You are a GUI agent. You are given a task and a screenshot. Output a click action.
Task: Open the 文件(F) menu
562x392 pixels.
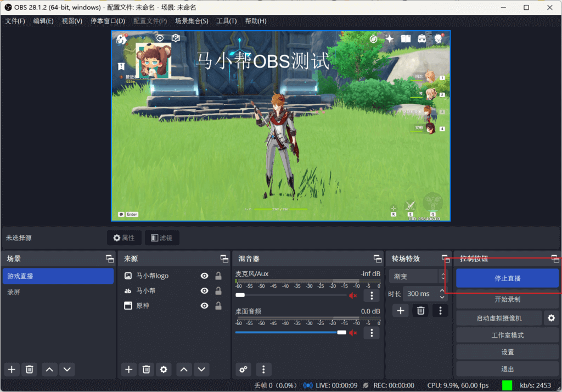click(x=15, y=21)
